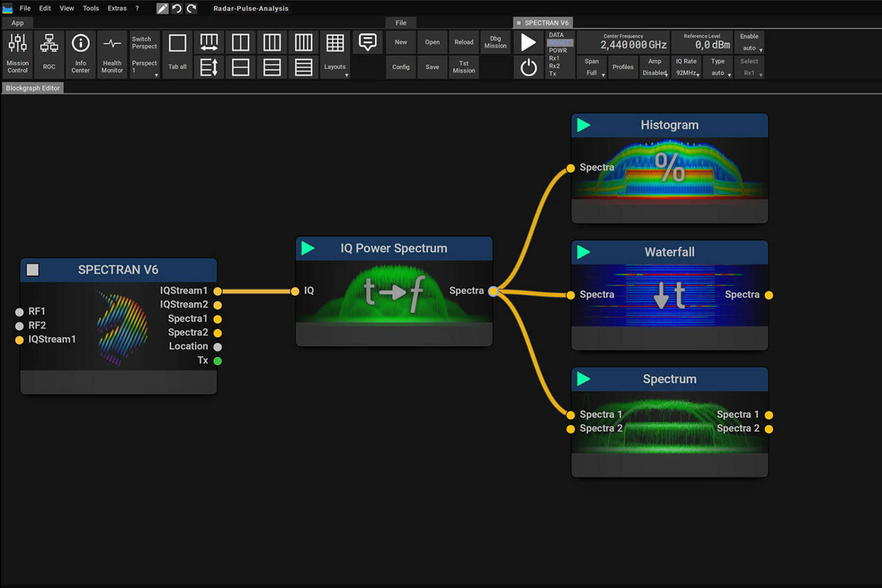Image resolution: width=882 pixels, height=588 pixels.
Task: Click the application logo icon
Action: (x=7, y=8)
